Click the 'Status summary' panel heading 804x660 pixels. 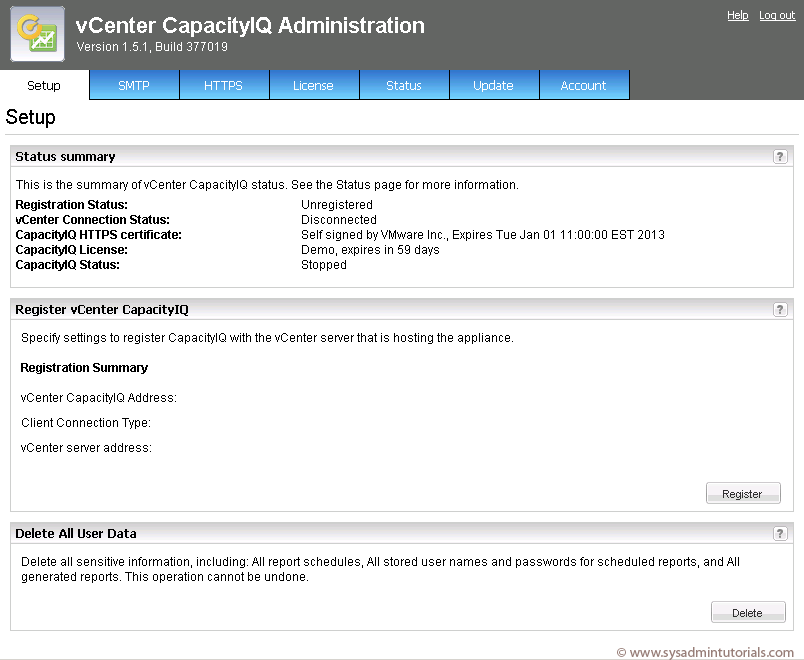click(65, 156)
